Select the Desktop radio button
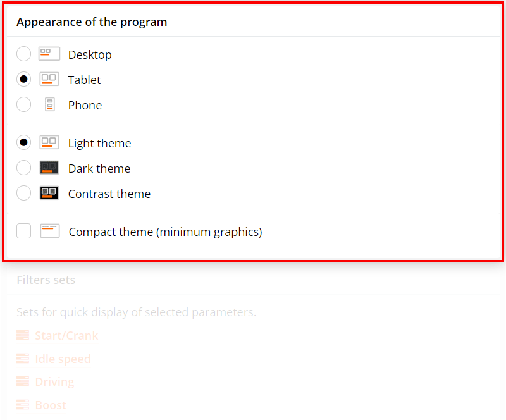 pos(23,54)
